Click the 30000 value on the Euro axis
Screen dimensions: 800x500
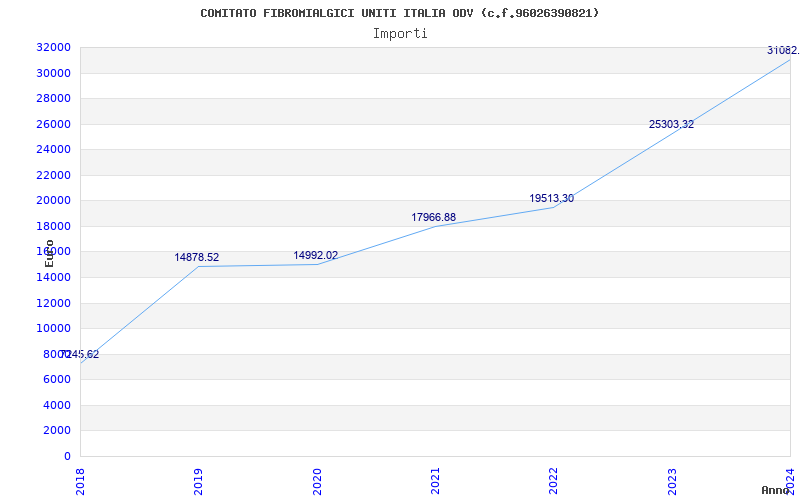point(53,73)
